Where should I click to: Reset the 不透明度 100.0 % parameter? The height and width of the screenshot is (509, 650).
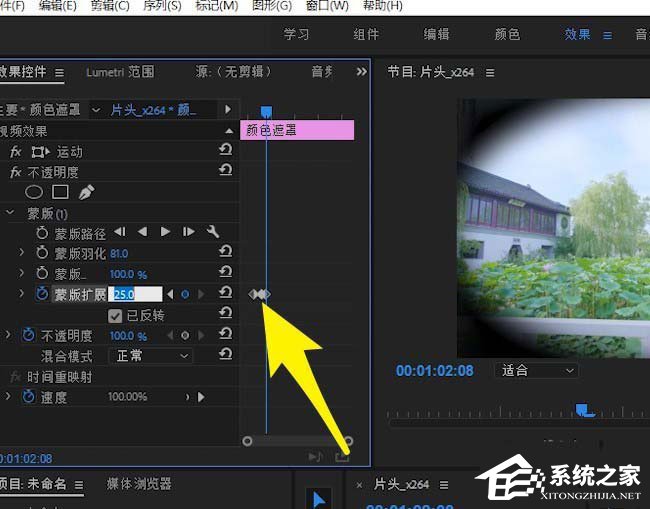tap(226, 333)
